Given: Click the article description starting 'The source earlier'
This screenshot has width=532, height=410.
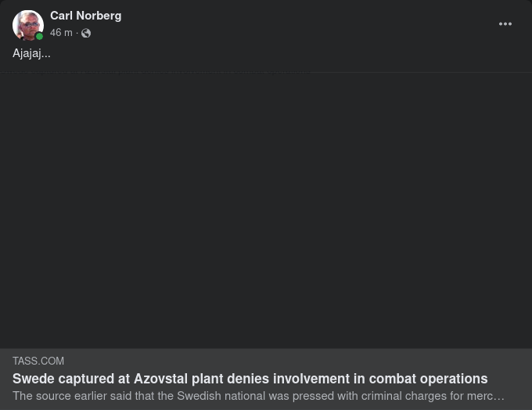Looking at the screenshot, I should click(258, 396).
